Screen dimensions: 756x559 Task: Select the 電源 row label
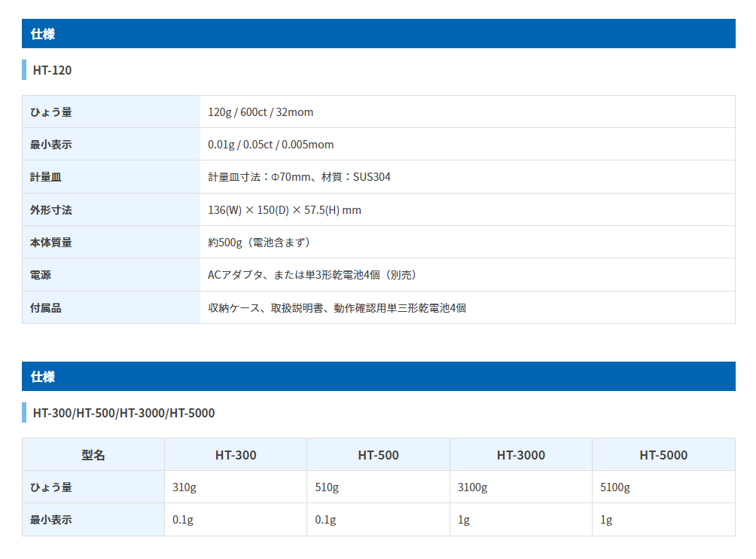tap(41, 275)
